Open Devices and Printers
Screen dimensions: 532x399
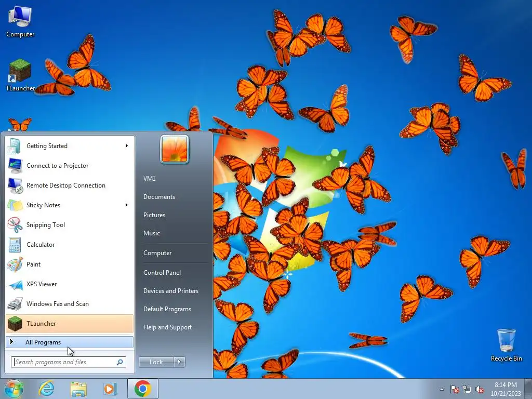pyautogui.click(x=171, y=291)
